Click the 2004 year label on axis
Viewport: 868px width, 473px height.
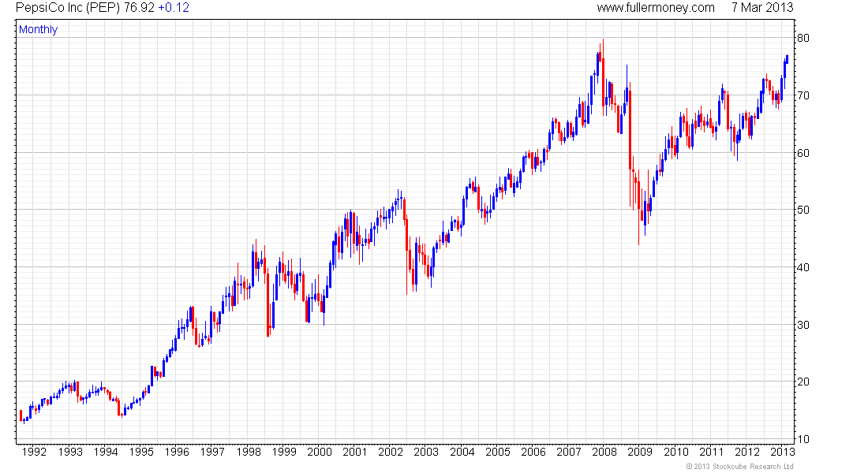[x=462, y=452]
